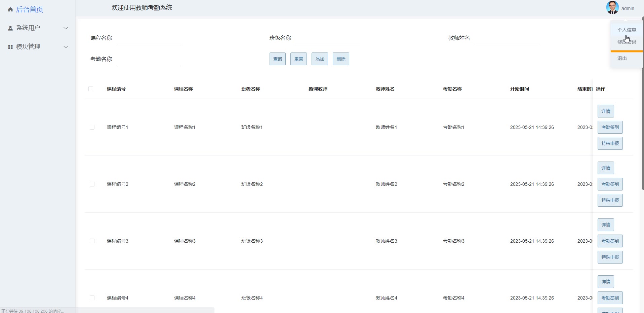
Task: Click the 教师姓名3 cell
Action: [387, 241]
